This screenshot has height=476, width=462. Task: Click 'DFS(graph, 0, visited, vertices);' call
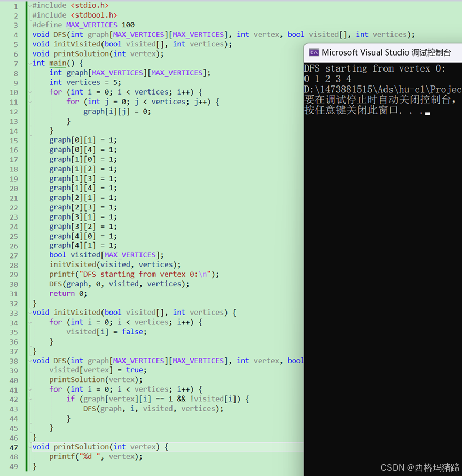(x=119, y=284)
